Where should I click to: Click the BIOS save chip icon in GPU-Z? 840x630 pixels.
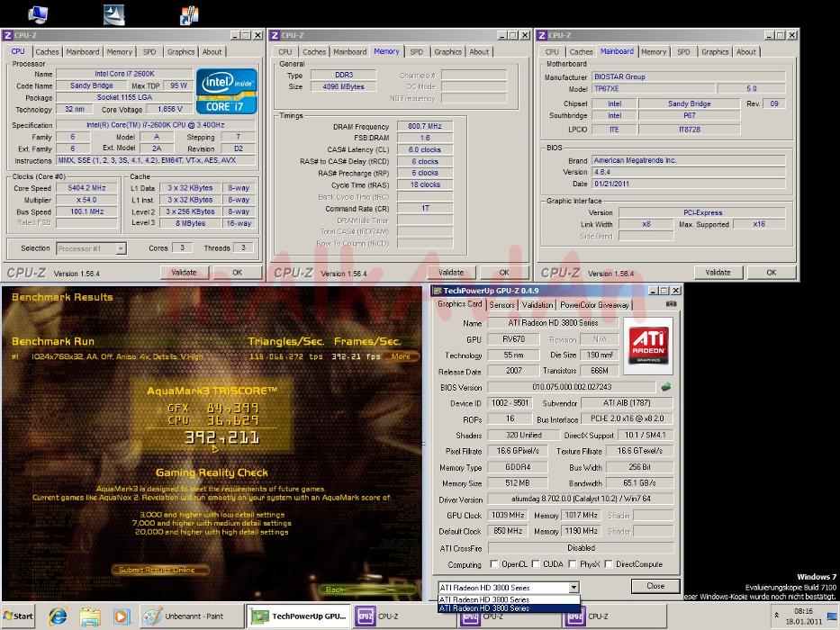(x=666, y=386)
